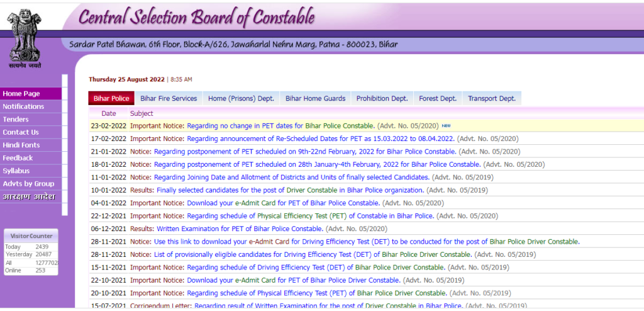Viewport: 644px width, 311px height.
Task: Open 20-10-2021 Driver Constable PET schedule notice
Action: [317, 293]
